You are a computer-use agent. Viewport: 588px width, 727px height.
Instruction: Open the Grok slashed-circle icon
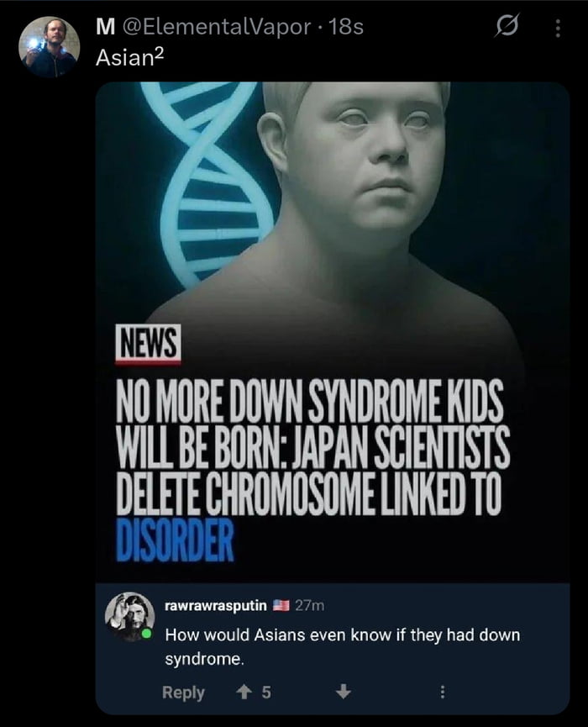coord(506,26)
